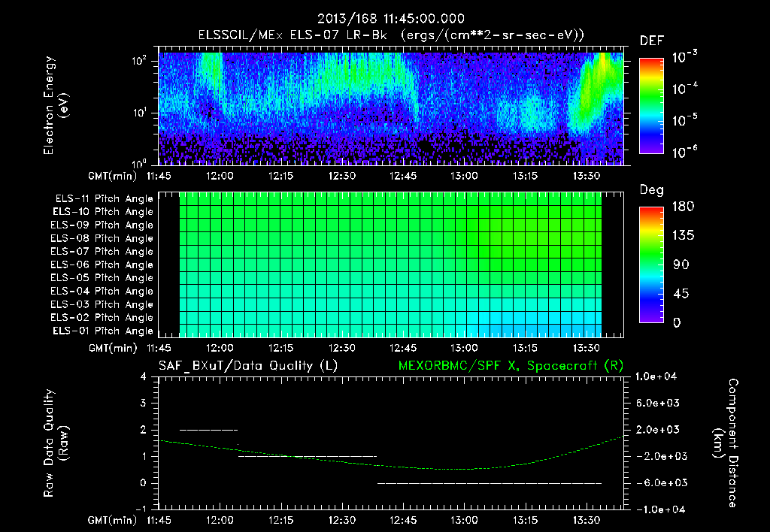The height and width of the screenshot is (532, 770).
Task: Click the Component Distance (km) axis label
Action: pos(726,443)
